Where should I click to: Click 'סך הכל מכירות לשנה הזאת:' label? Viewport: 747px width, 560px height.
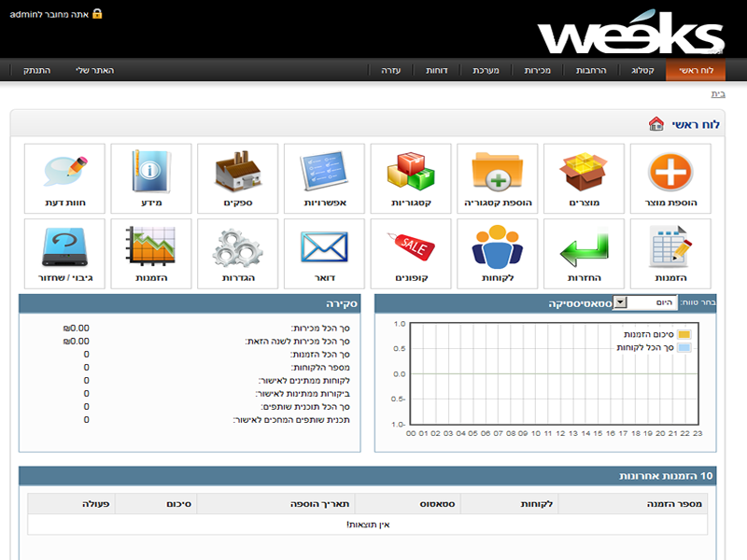pyautogui.click(x=297, y=342)
